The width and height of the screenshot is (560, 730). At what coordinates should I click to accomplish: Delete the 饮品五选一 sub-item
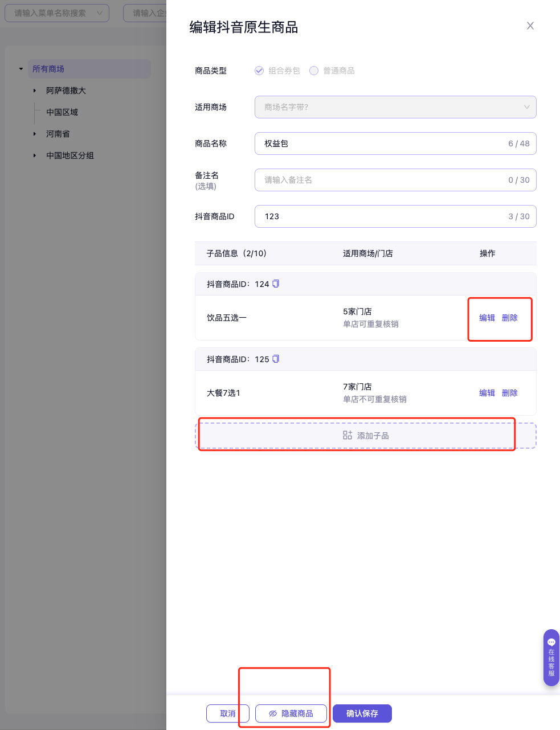click(x=509, y=318)
